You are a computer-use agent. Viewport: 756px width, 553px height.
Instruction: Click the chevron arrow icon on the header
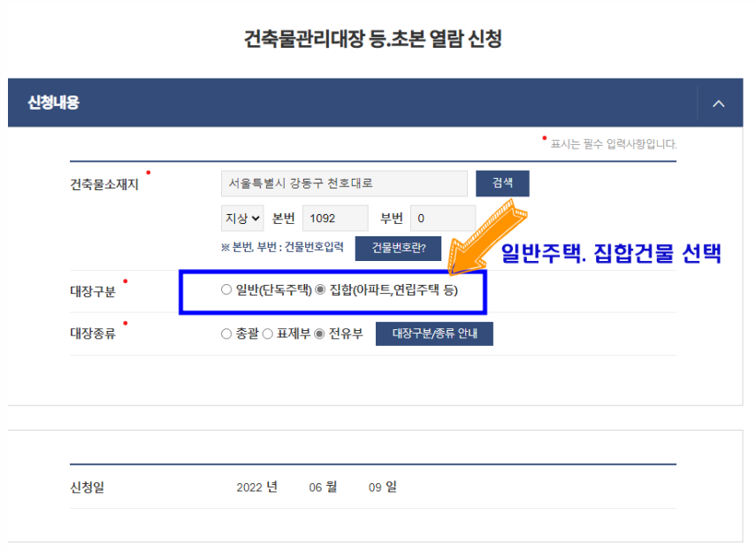(x=719, y=103)
